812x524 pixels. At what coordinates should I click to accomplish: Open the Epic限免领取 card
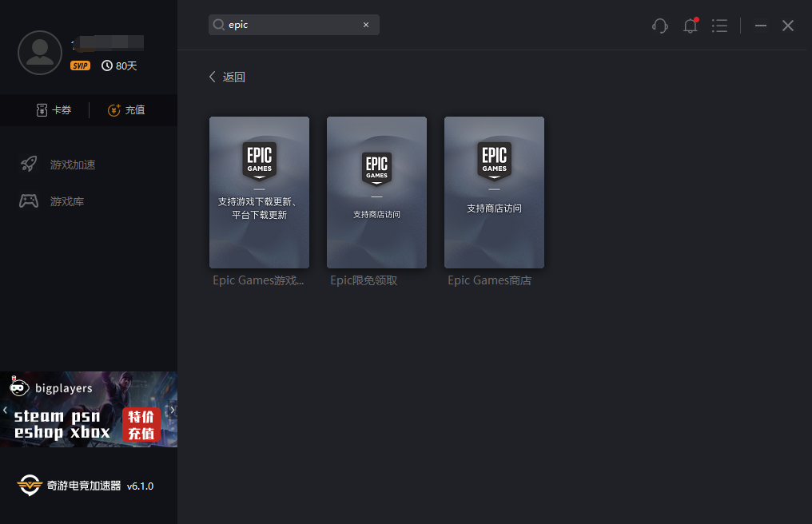pos(376,192)
